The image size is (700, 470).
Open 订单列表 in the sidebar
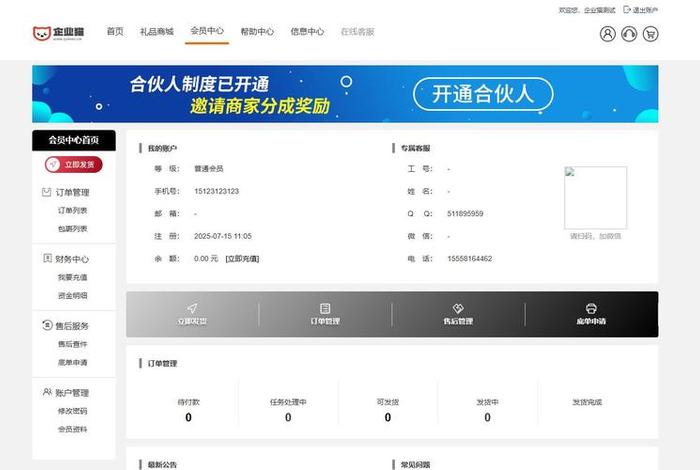(x=72, y=211)
